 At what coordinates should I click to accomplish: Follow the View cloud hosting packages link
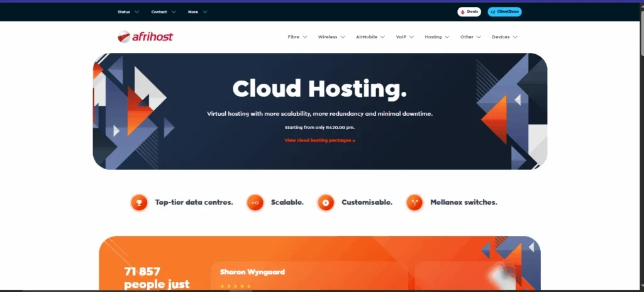(x=320, y=140)
